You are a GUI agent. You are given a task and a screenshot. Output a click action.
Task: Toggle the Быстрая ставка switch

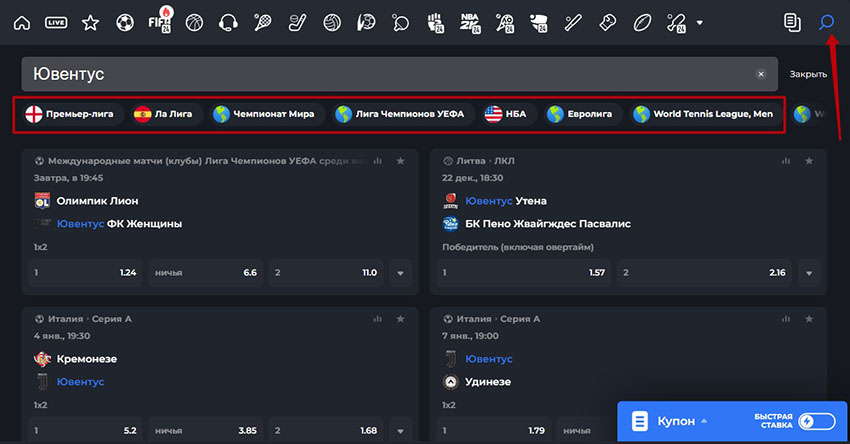(x=816, y=421)
